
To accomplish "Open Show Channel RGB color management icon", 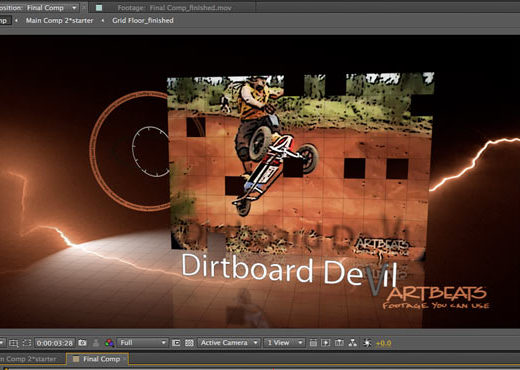I will pyautogui.click(x=109, y=343).
